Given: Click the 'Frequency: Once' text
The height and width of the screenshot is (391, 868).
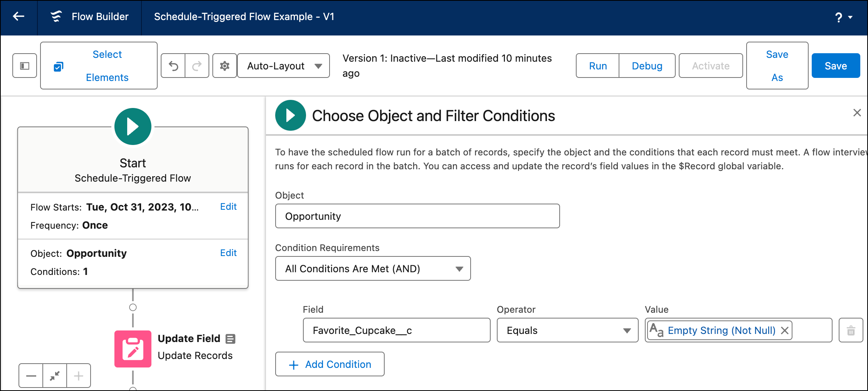Looking at the screenshot, I should [x=69, y=225].
